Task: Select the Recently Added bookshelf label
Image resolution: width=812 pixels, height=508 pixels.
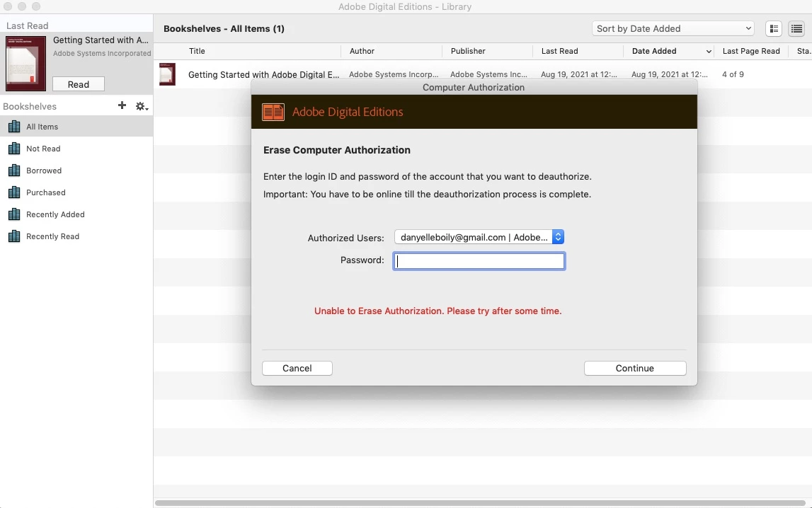Action: point(55,214)
